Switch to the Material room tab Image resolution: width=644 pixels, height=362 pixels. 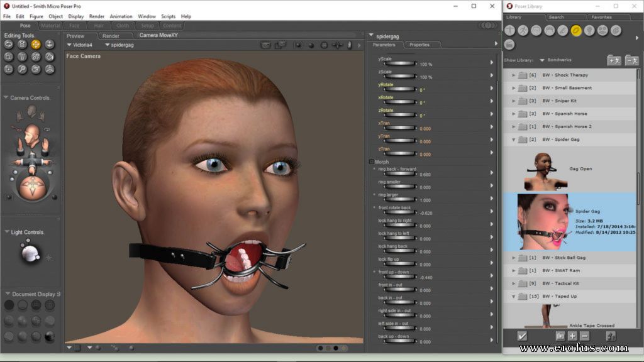49,26
